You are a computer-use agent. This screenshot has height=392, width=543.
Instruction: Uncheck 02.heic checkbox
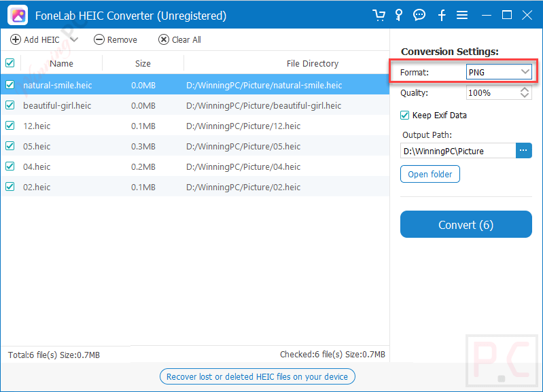pyautogui.click(x=10, y=187)
